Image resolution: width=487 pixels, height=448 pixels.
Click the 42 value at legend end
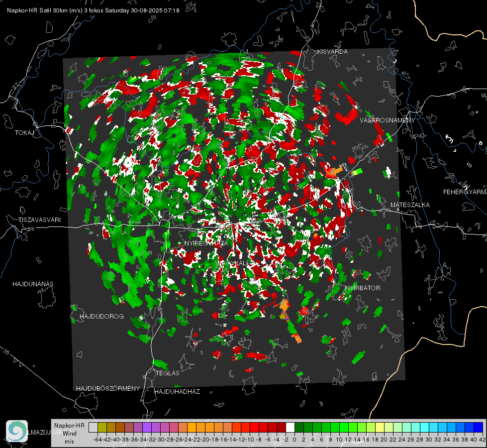point(483,440)
